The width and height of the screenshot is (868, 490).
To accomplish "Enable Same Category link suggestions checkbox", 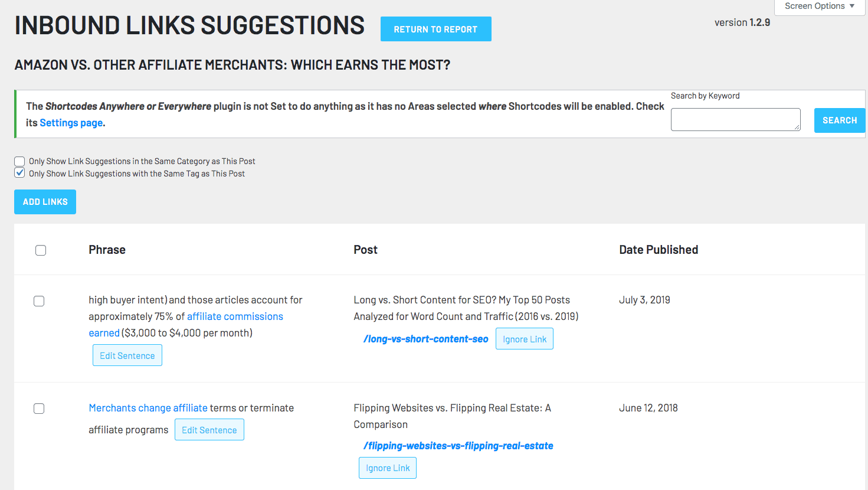I will click(x=20, y=161).
